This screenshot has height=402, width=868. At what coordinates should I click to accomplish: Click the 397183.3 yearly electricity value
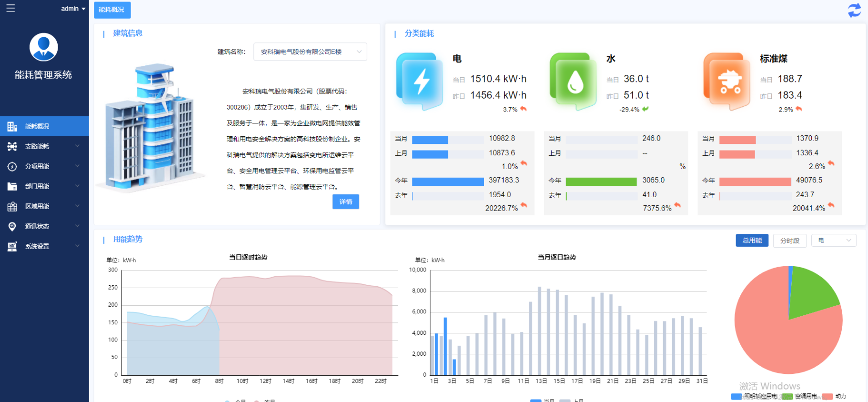click(504, 181)
